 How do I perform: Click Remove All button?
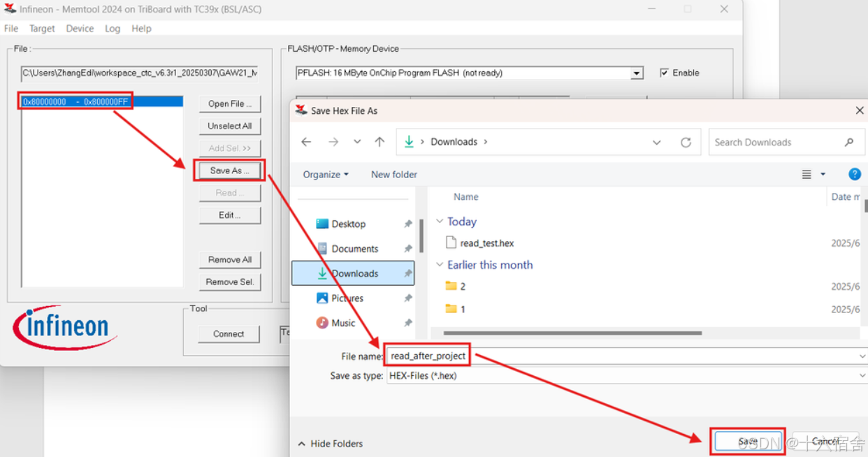[x=229, y=259]
